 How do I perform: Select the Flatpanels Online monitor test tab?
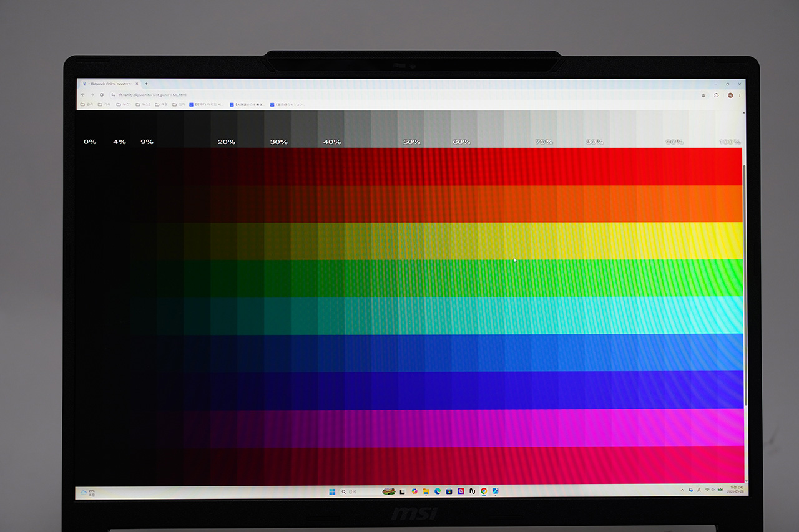110,84
